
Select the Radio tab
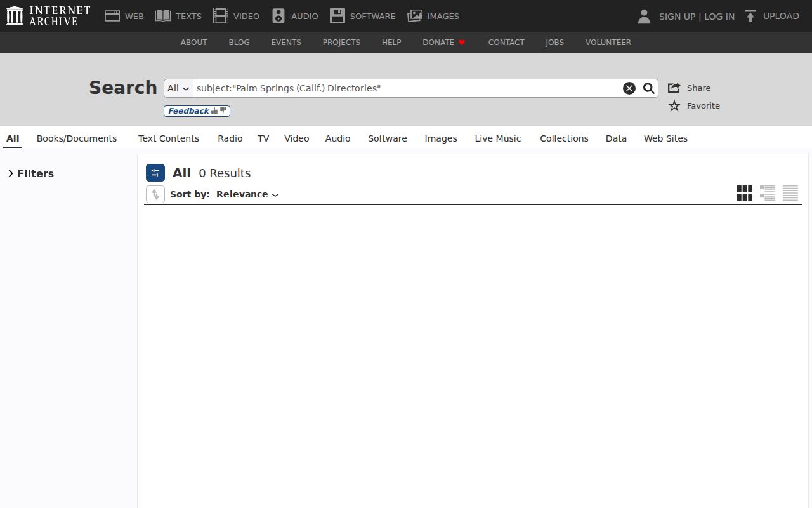point(230,138)
